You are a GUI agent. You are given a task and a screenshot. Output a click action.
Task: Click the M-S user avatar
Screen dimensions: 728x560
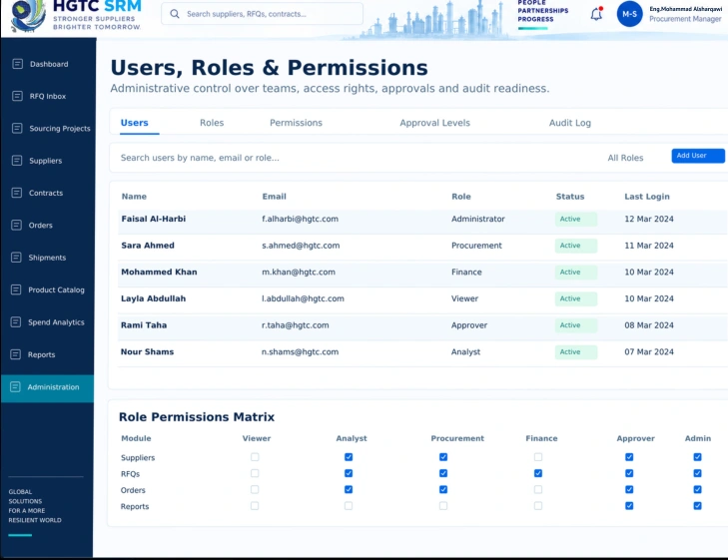click(x=629, y=14)
